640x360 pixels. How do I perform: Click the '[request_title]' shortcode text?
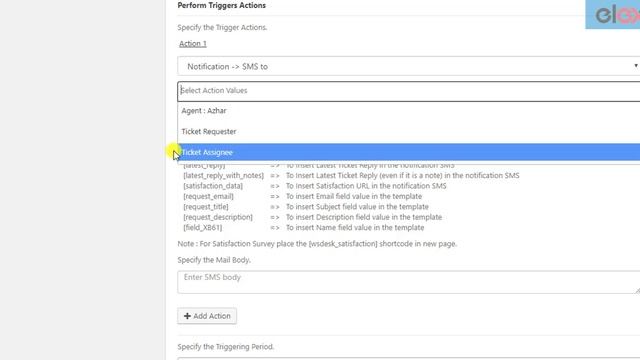click(x=206, y=207)
